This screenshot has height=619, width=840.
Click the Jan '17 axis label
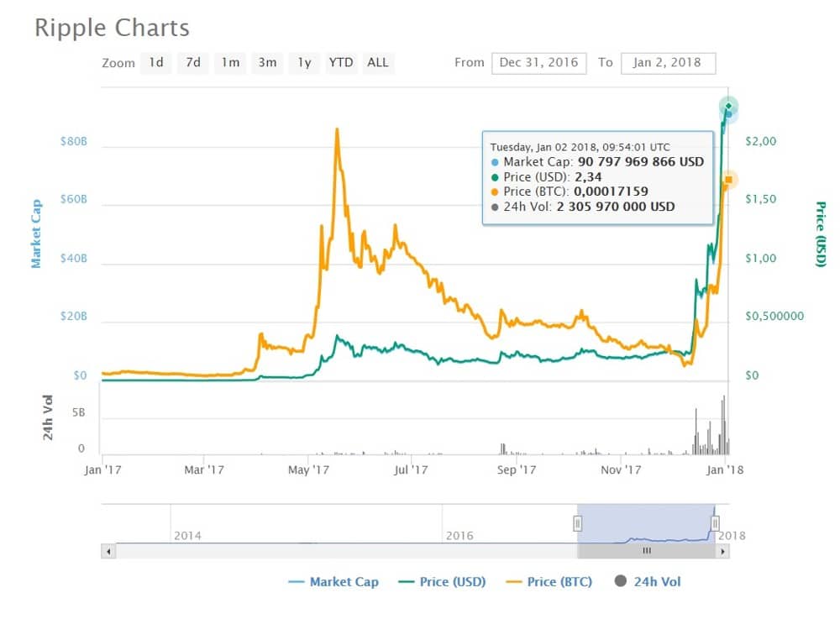click(x=102, y=470)
